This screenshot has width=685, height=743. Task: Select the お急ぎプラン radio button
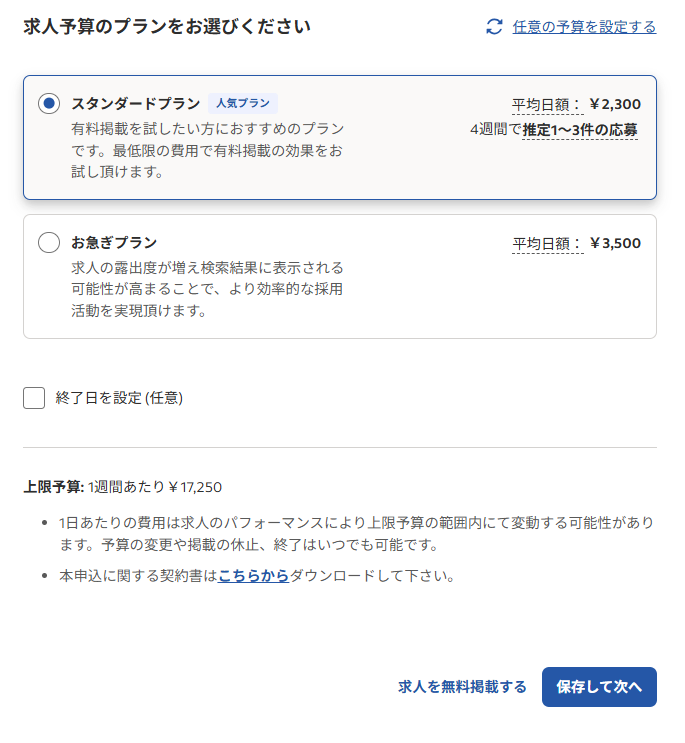[49, 242]
